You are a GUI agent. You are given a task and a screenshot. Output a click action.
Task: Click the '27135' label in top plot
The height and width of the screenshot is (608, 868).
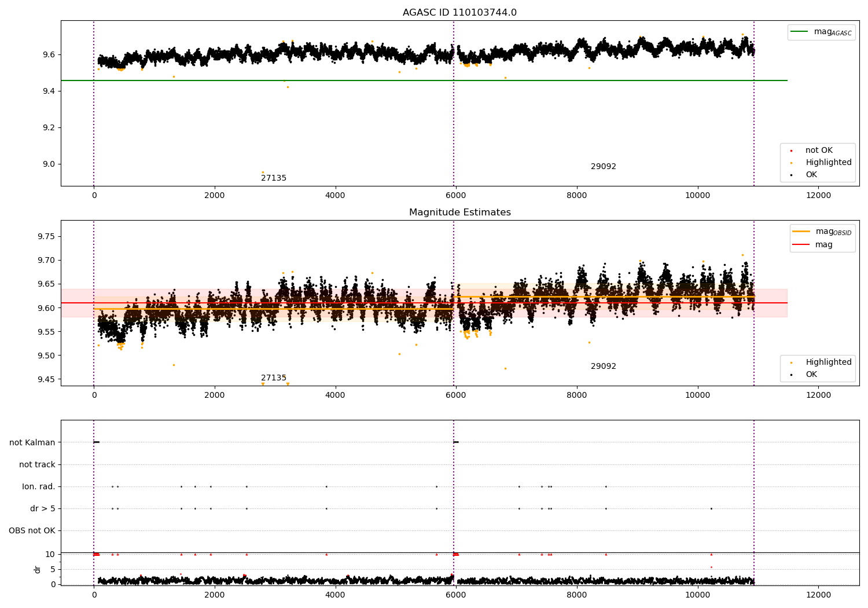[x=274, y=178]
